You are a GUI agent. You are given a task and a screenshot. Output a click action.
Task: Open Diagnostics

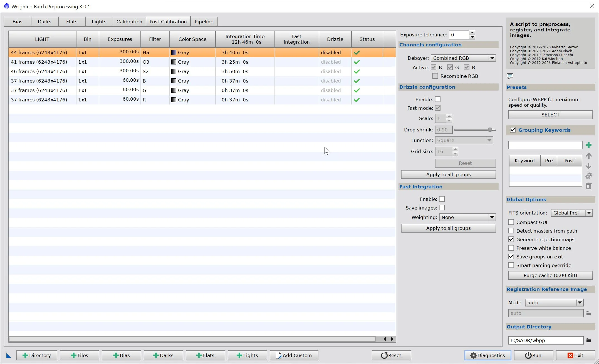click(488, 355)
